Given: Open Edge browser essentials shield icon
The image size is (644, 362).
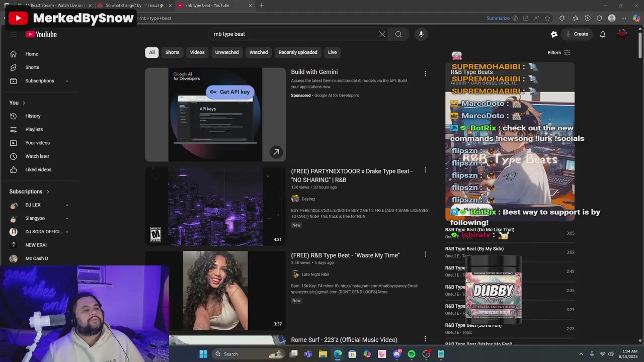Looking at the screenshot, I should click(599, 18).
